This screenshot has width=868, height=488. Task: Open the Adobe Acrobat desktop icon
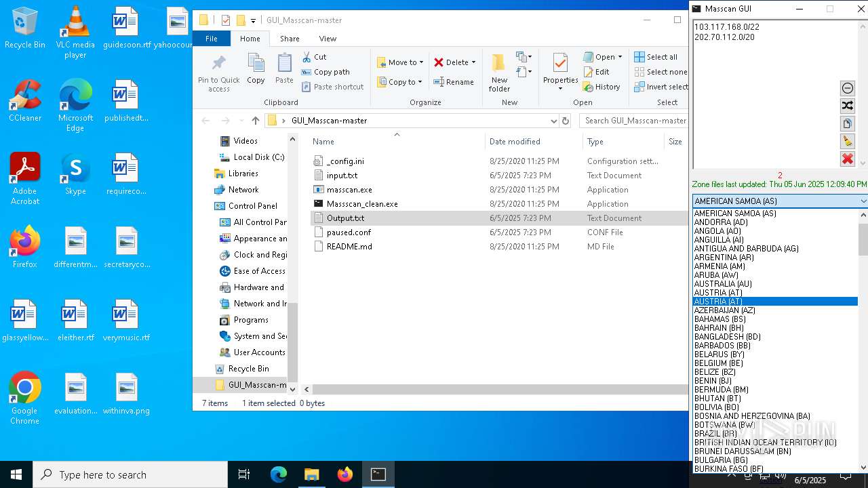click(25, 178)
